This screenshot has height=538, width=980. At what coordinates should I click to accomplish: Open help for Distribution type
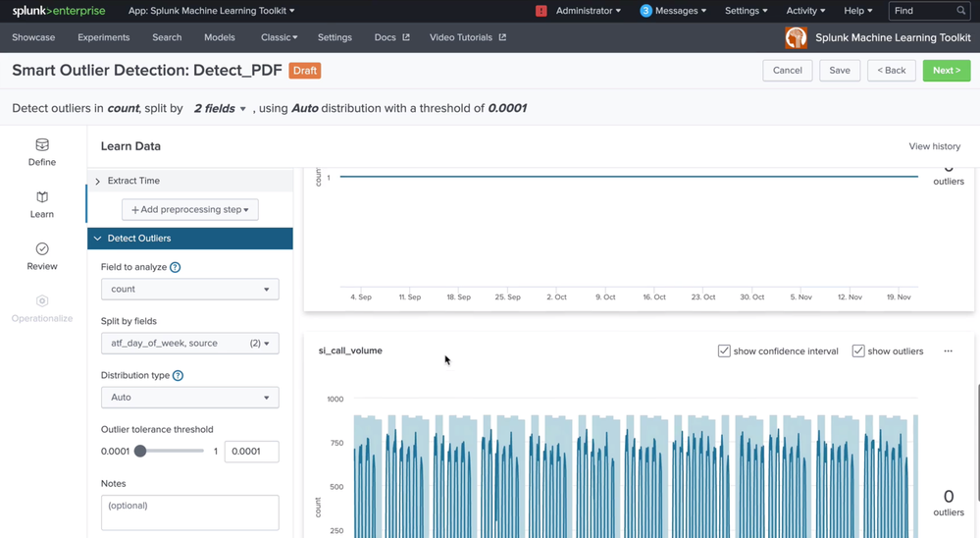pos(178,375)
